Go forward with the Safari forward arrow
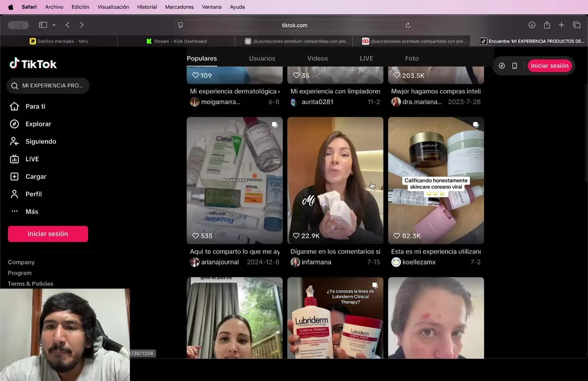This screenshot has height=381, width=588. [x=82, y=25]
